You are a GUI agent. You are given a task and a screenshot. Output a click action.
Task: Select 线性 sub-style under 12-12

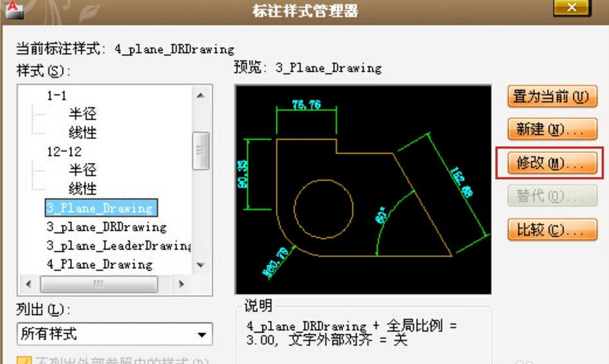coord(82,189)
